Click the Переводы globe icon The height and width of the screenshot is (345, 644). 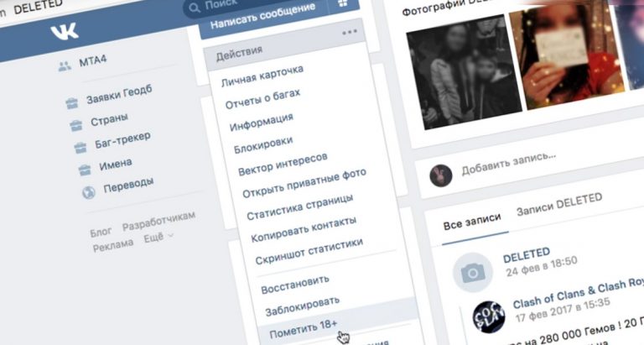[89, 192]
